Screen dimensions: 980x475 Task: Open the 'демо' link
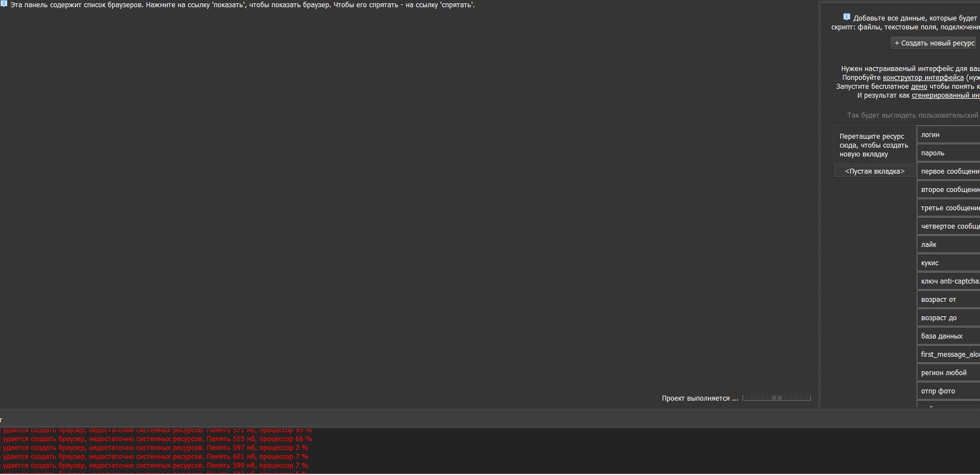919,87
